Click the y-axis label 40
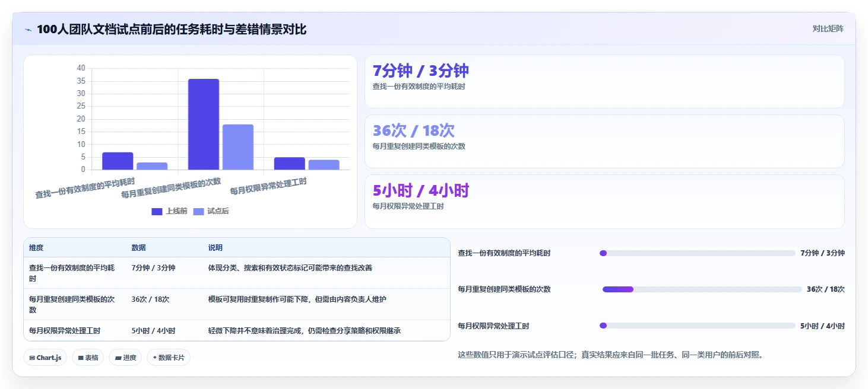The width and height of the screenshot is (868, 389). (81, 68)
